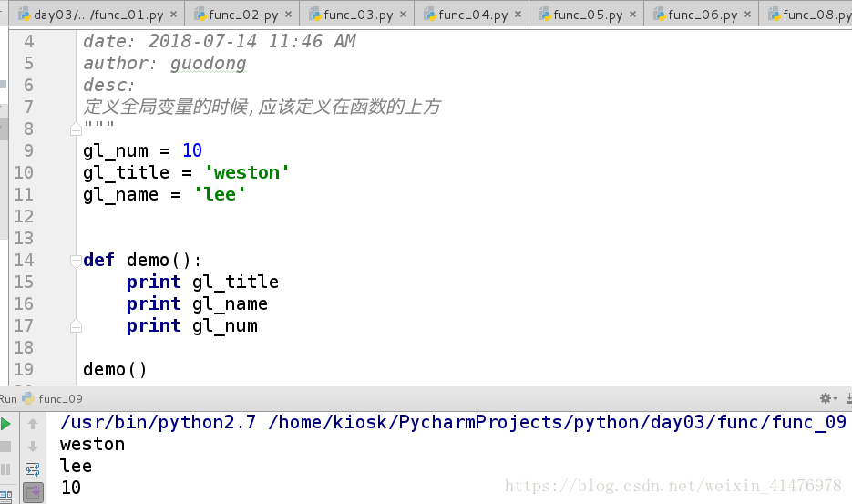Click line number 19 in gutter
The image size is (852, 504).
tap(24, 369)
